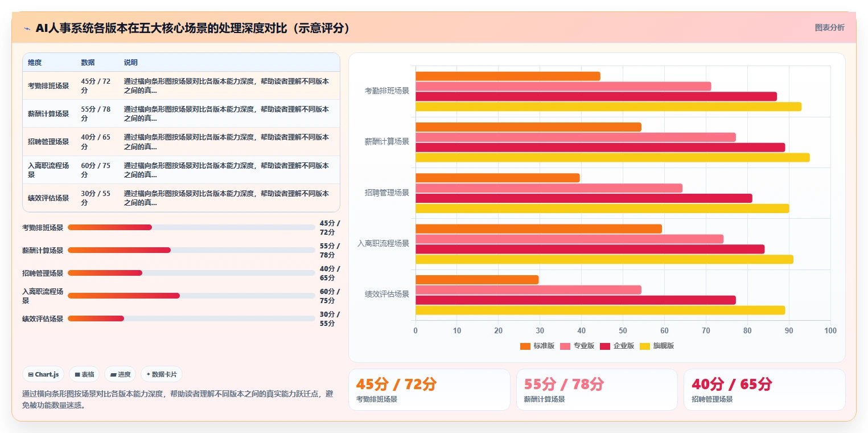Screen dimensions: 868x433
Task: Click the 进度 tag chip
Action: click(120, 374)
